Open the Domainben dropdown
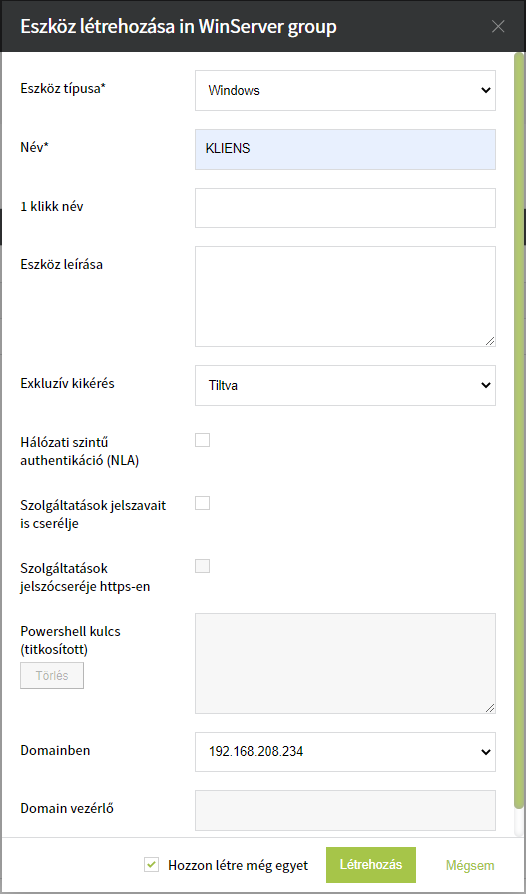Screen dimensions: 526x894 (x=345, y=752)
